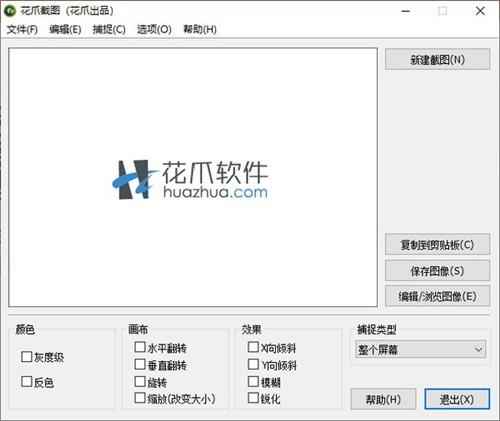This screenshot has width=500, height=421.
Task: Click the 帮助(H) button at bottom
Action: pyautogui.click(x=383, y=399)
